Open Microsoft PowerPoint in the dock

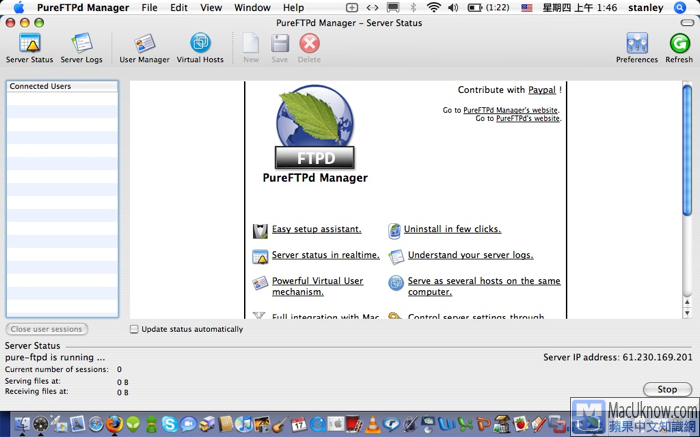[x=484, y=424]
